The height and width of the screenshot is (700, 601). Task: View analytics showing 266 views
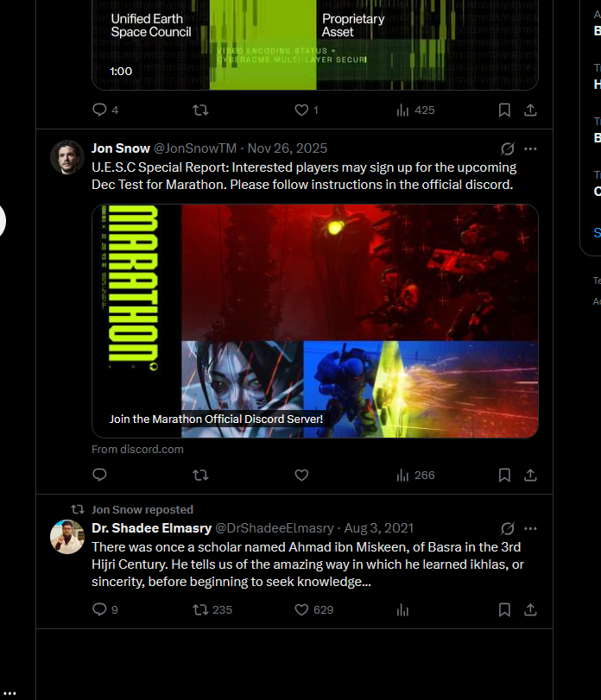pyautogui.click(x=415, y=475)
